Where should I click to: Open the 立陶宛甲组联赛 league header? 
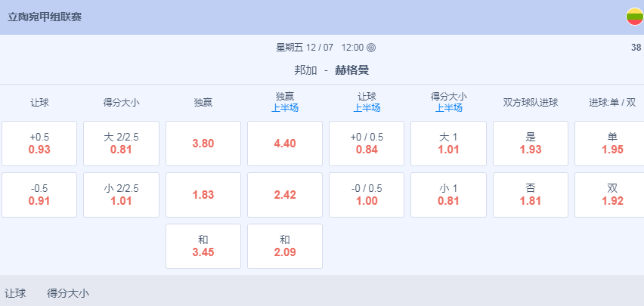(45, 17)
